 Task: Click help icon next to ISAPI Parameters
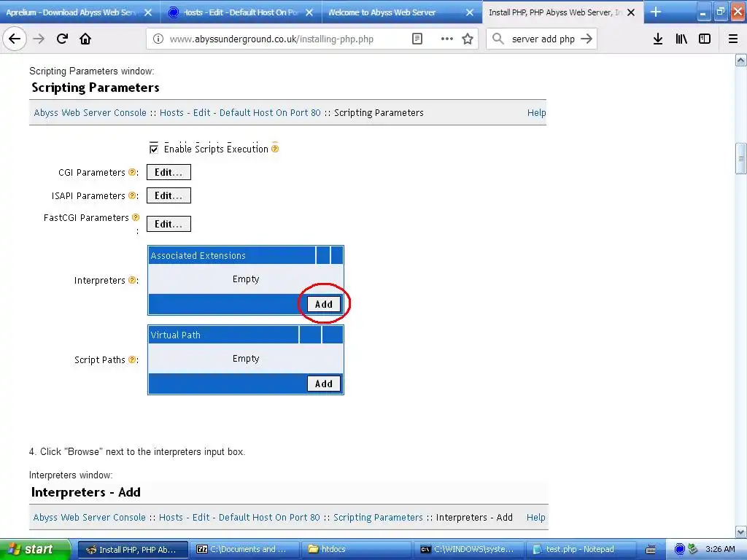pyautogui.click(x=132, y=195)
